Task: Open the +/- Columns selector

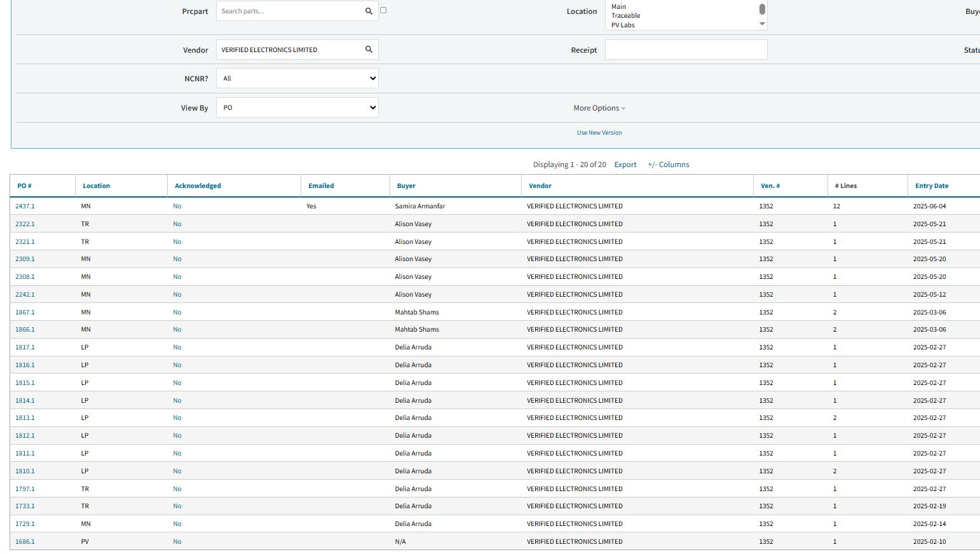Action: [x=668, y=165]
